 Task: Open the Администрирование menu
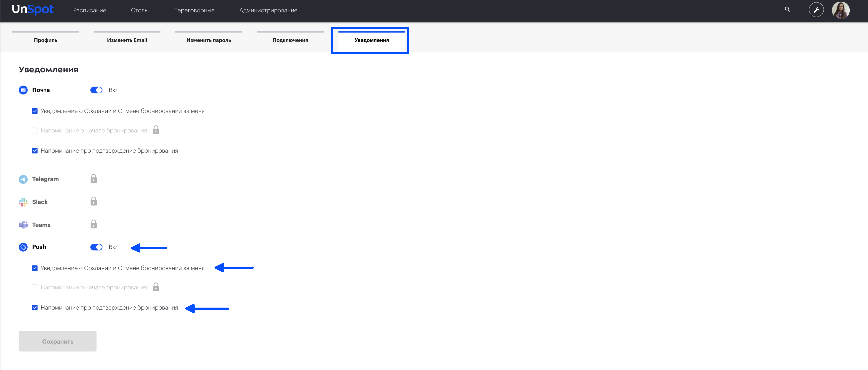coord(268,10)
